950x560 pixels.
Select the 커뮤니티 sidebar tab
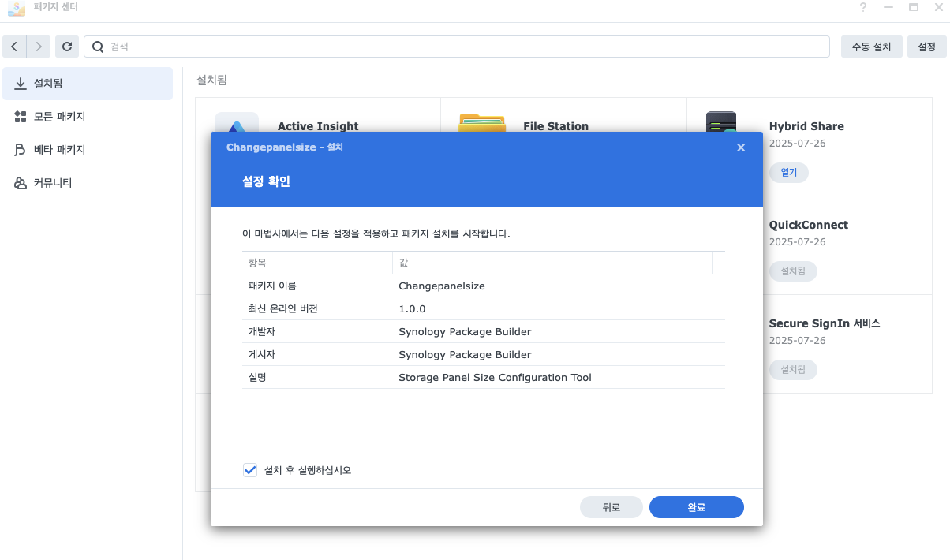point(88,183)
